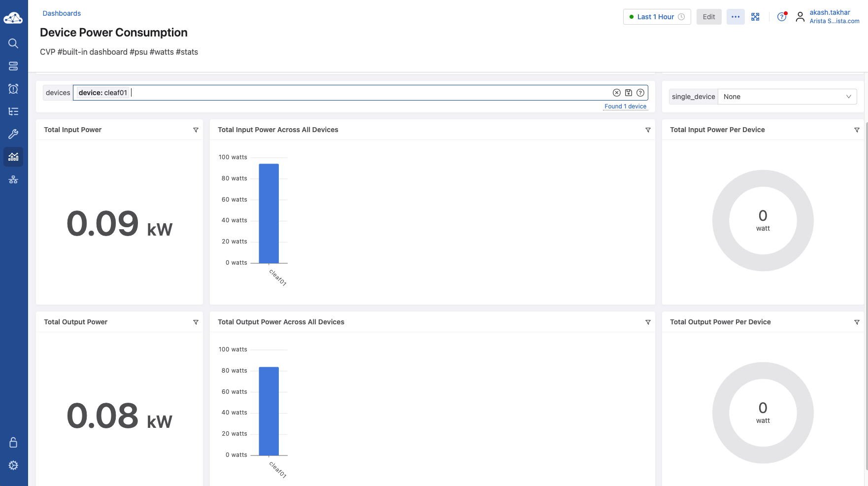This screenshot has height=486, width=868.
Task: Open the help icon with notification
Action: coord(782,17)
